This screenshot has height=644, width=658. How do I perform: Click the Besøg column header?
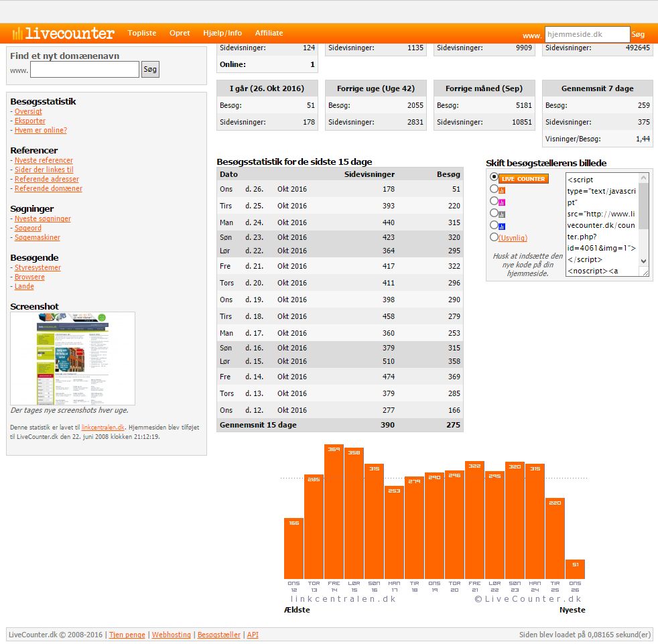[x=448, y=174]
